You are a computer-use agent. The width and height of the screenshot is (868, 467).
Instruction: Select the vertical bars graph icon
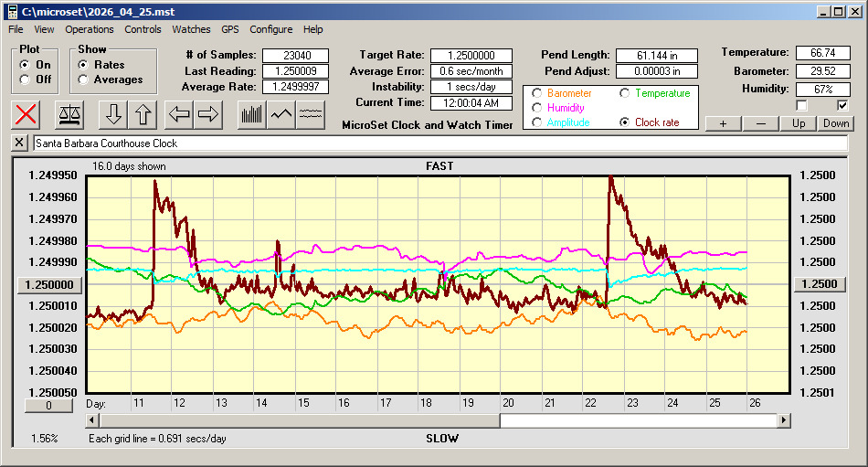tap(251, 114)
